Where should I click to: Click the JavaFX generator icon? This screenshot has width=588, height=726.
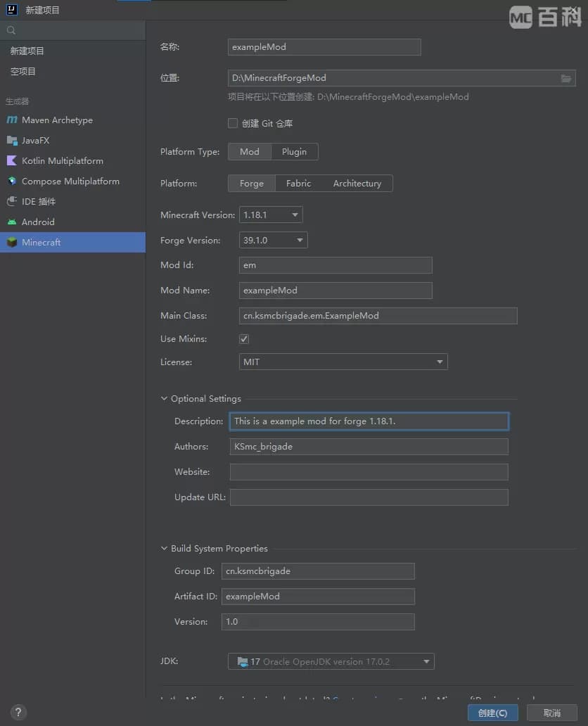coord(12,140)
